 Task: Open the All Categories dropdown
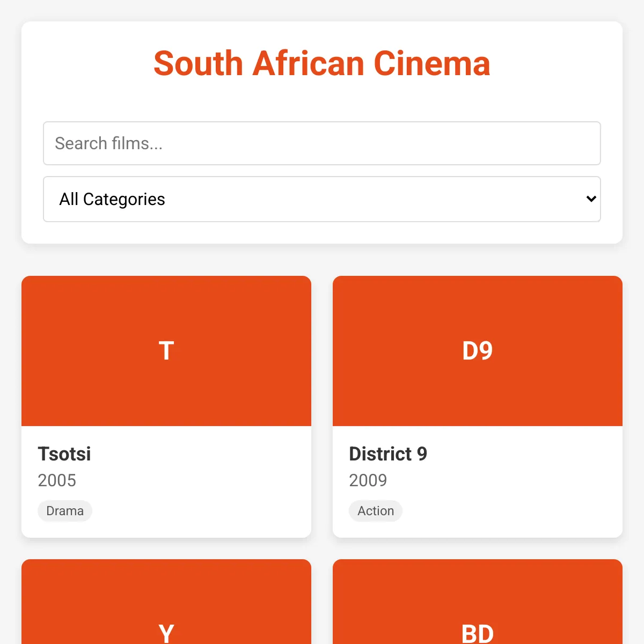322,199
